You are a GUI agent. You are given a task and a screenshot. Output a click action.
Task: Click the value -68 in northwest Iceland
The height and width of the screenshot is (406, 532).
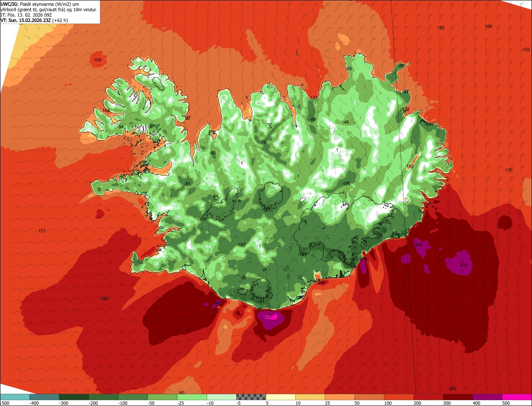click(213, 153)
